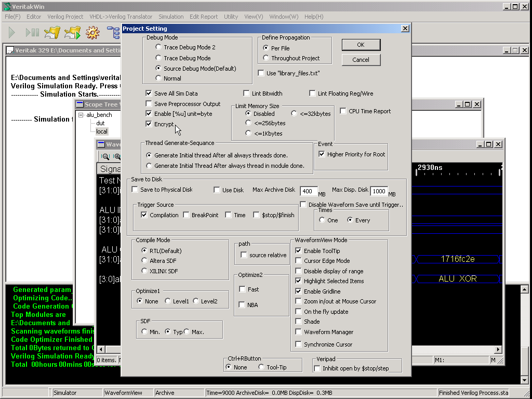Image resolution: width=532 pixels, height=399 pixels.
Task: Uncheck the Encrypt checkbox
Action: [x=150, y=124]
